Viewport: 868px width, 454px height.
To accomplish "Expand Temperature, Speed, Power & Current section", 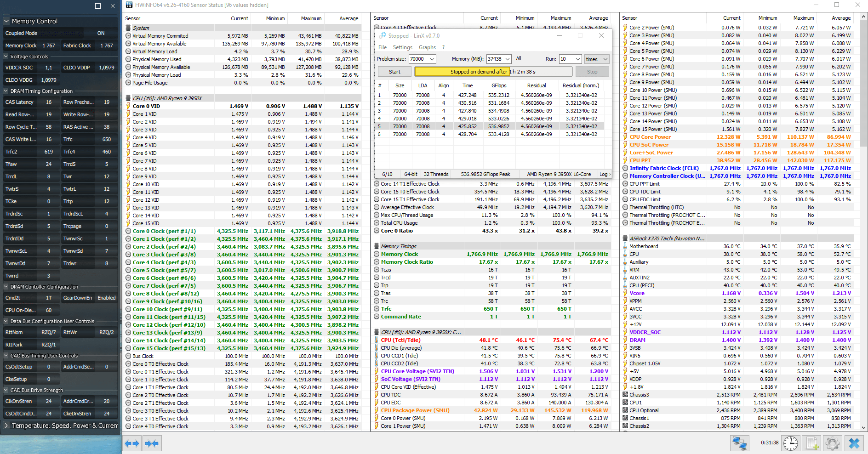I will point(6,426).
